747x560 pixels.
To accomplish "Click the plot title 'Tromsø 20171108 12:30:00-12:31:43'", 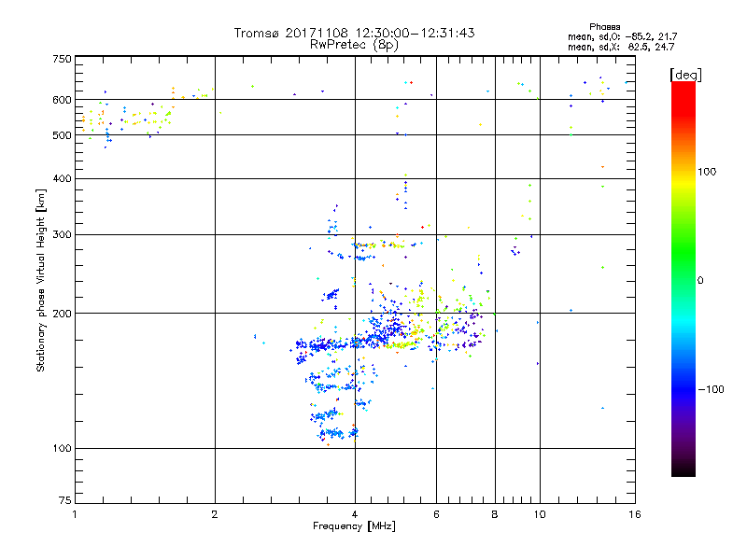I will pos(354,33).
